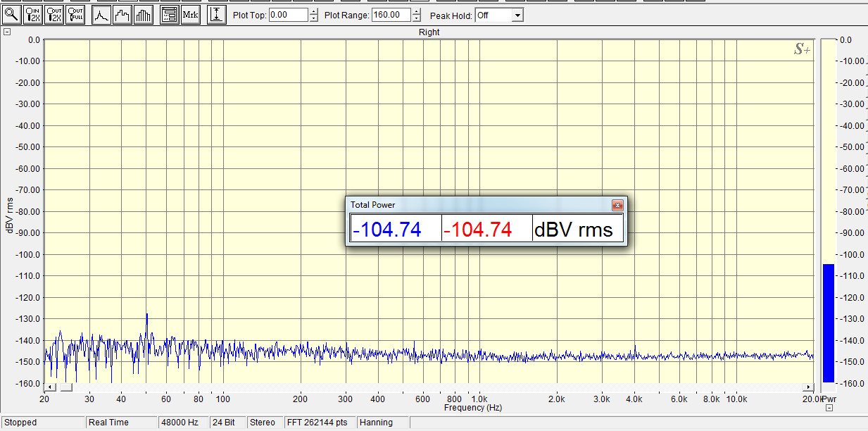Image resolution: width=868 pixels, height=431 pixels.
Task: Switch to line plot style
Action: [x=101, y=15]
